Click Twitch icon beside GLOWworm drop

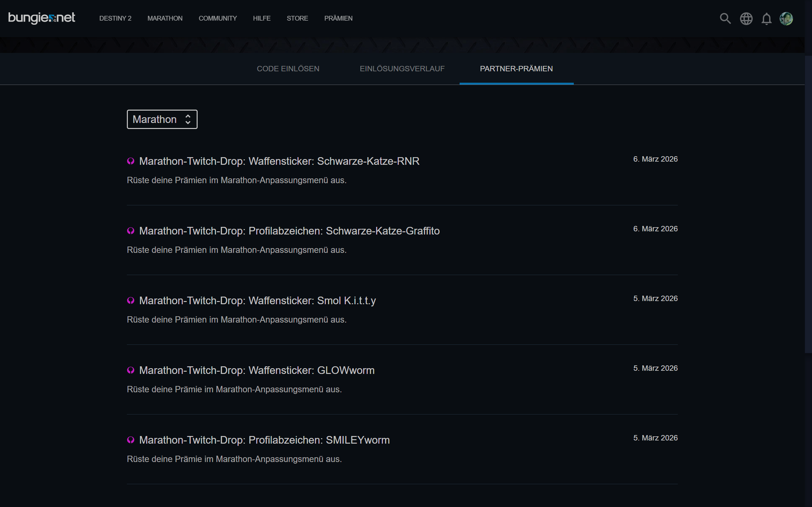pos(131,370)
